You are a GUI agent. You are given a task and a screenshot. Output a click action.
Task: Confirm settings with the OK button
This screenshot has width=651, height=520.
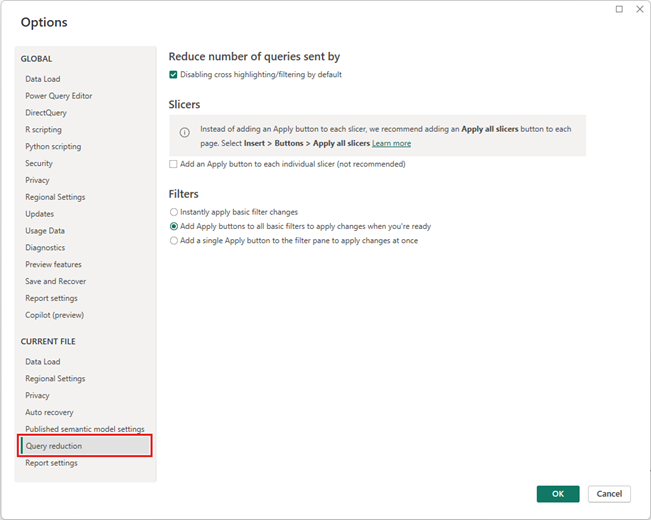(x=557, y=494)
